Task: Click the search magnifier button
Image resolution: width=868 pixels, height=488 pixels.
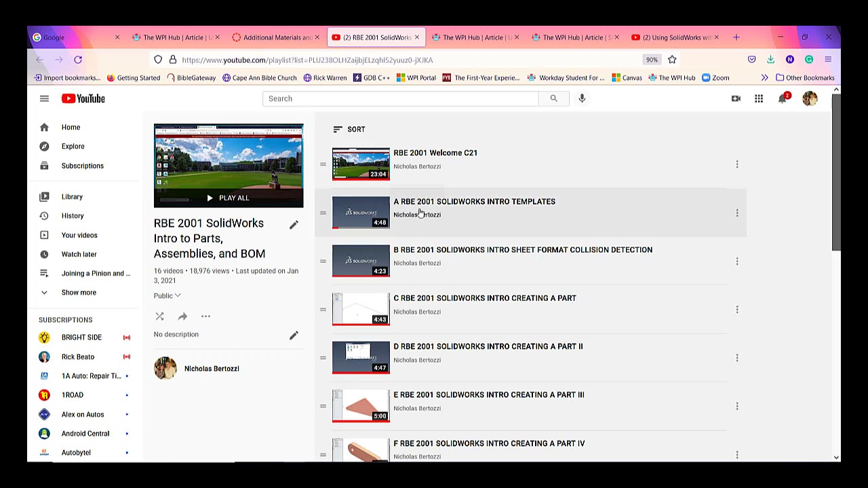Action: click(x=553, y=99)
